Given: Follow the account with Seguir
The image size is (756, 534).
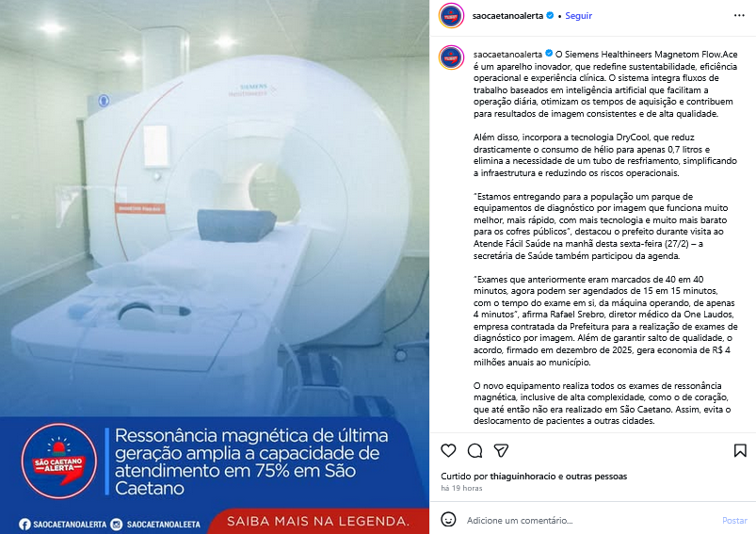Looking at the screenshot, I should [x=578, y=15].
